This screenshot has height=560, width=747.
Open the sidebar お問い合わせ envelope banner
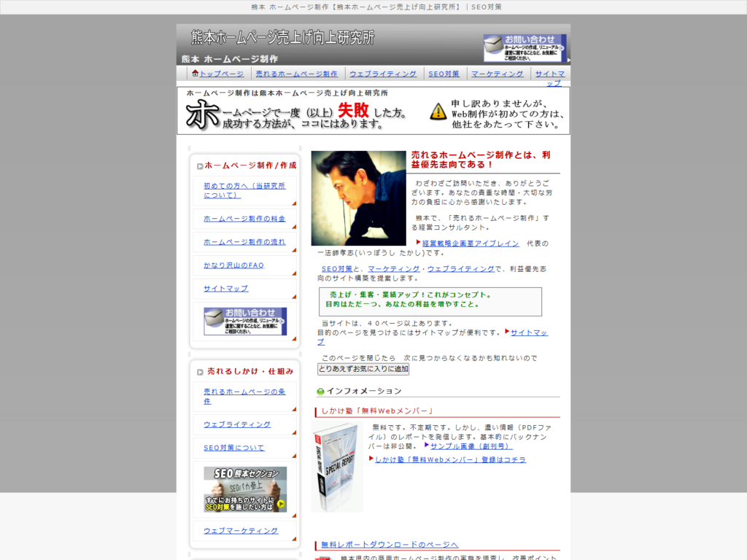(245, 322)
